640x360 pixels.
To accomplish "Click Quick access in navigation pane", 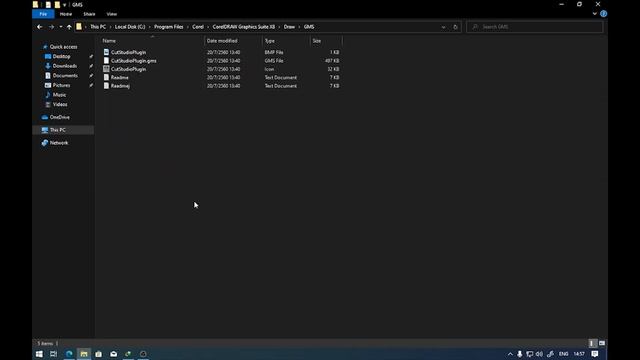I will (63, 47).
